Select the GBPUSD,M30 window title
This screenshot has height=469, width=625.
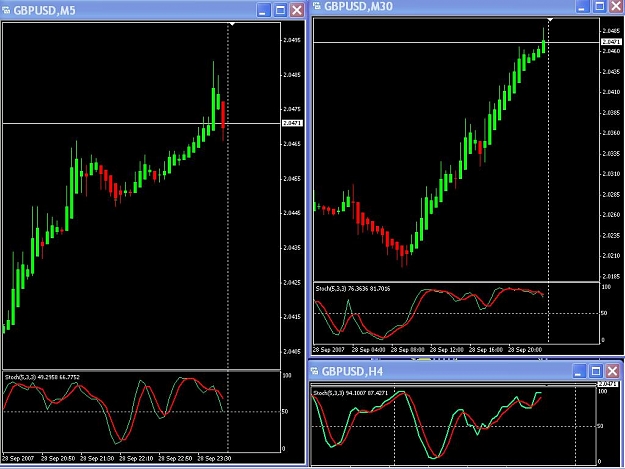point(358,6)
